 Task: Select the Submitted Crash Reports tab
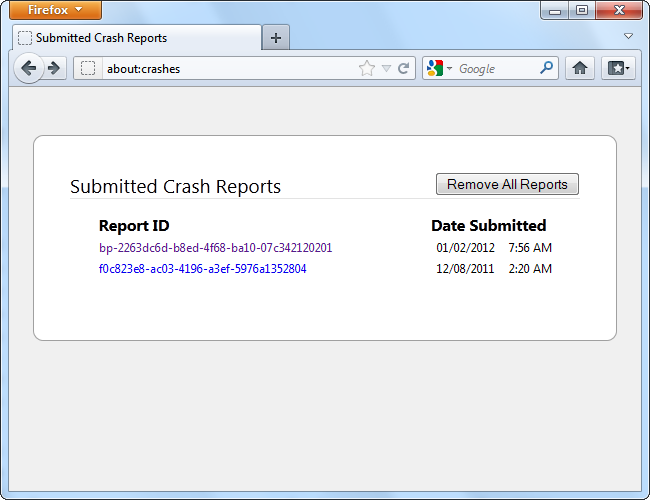[x=137, y=38]
